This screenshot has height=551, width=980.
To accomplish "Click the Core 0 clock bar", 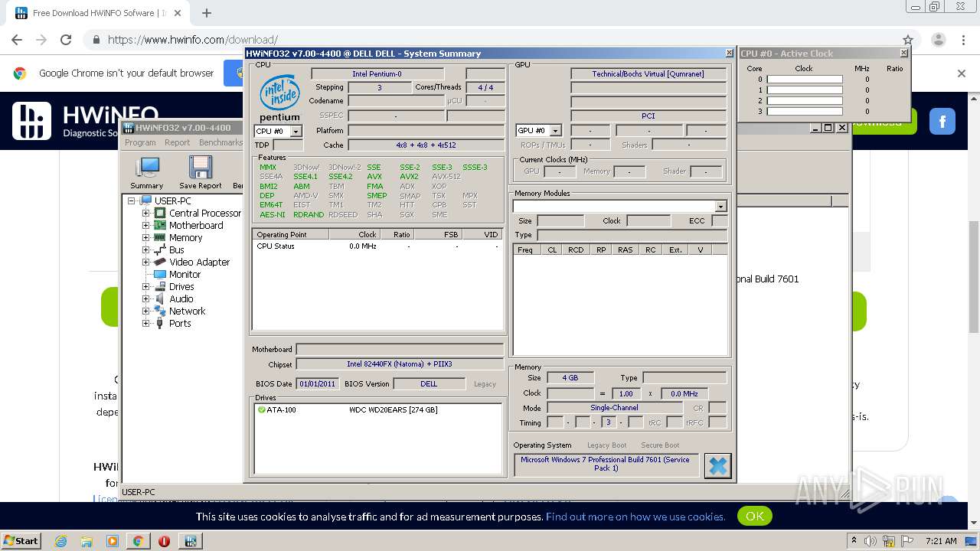I will [805, 80].
